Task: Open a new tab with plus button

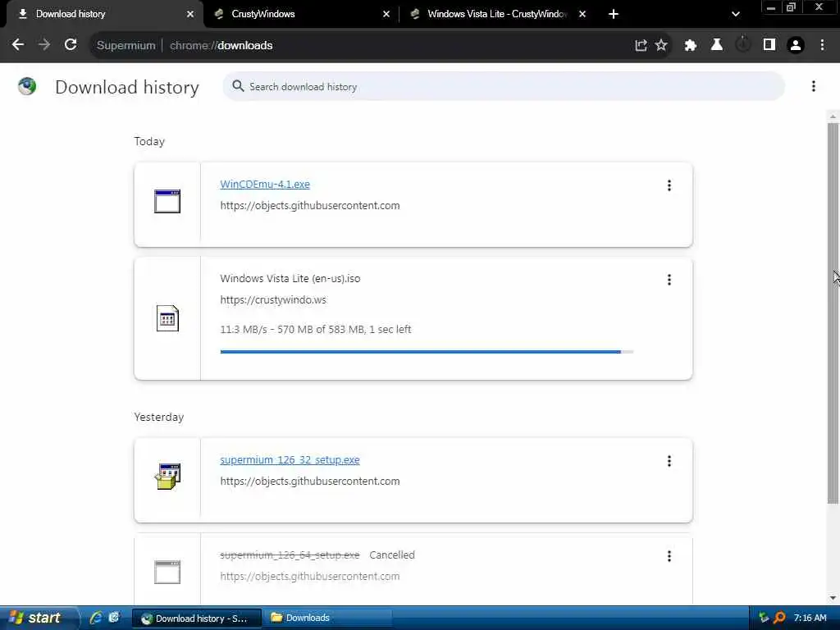Action: point(614,14)
